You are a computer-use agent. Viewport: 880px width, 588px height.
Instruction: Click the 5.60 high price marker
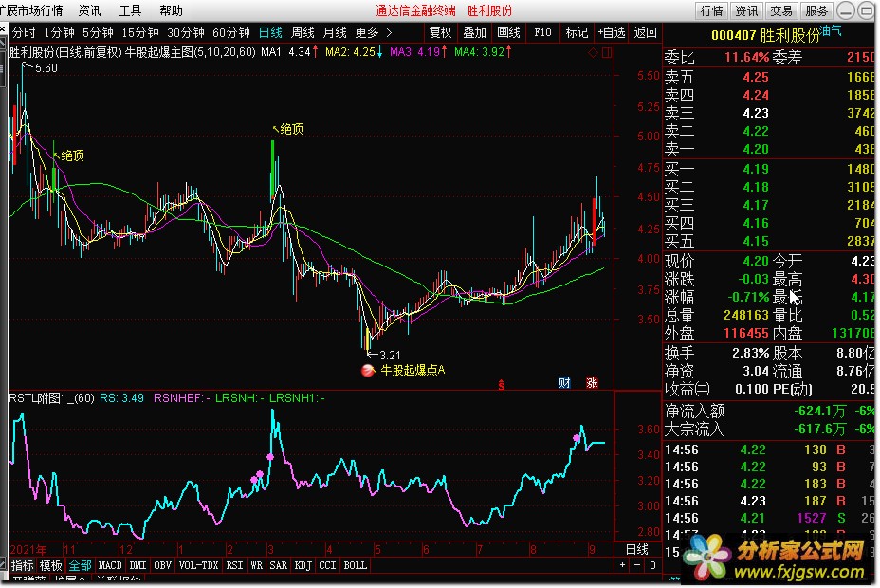[x=46, y=68]
